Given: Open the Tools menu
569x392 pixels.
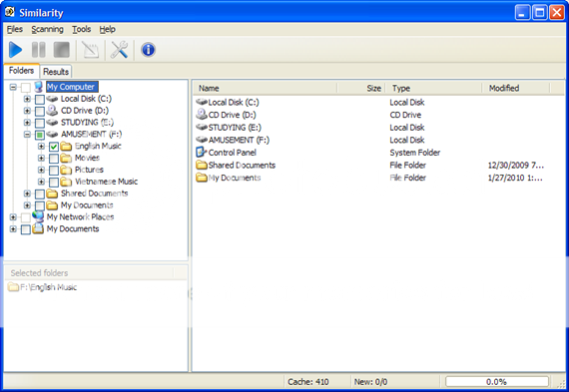Looking at the screenshot, I should 81,29.
